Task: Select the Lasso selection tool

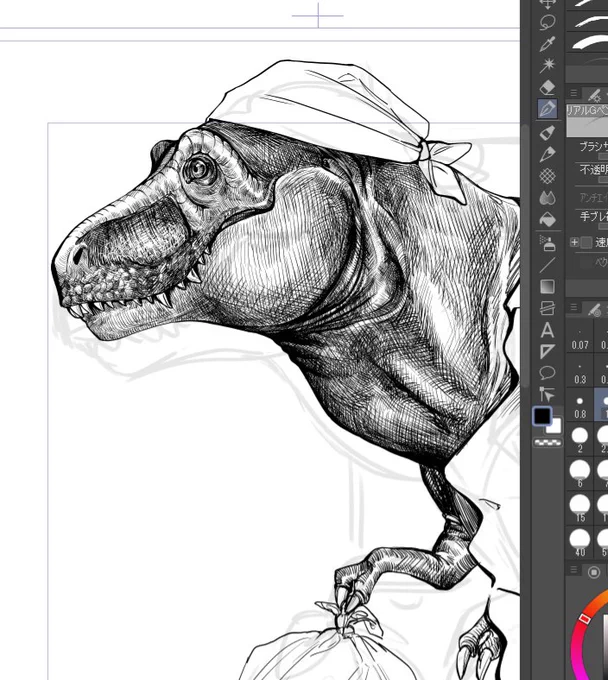Action: pyautogui.click(x=547, y=22)
